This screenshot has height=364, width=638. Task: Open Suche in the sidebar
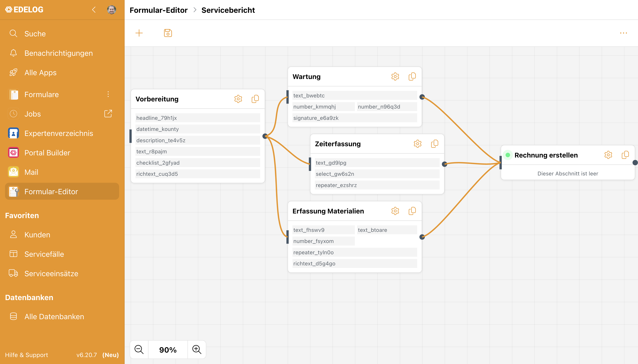point(62,34)
